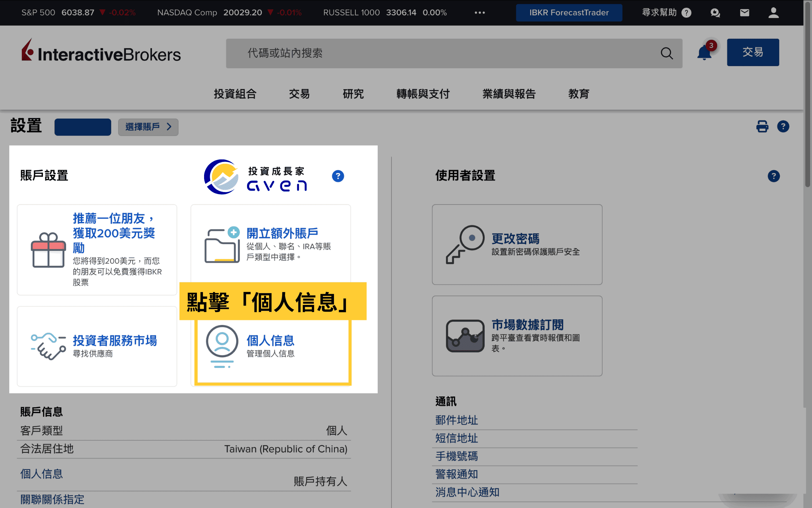Click S&P 500 ticker value 6038.87
This screenshot has width=812, height=508.
[x=78, y=13]
